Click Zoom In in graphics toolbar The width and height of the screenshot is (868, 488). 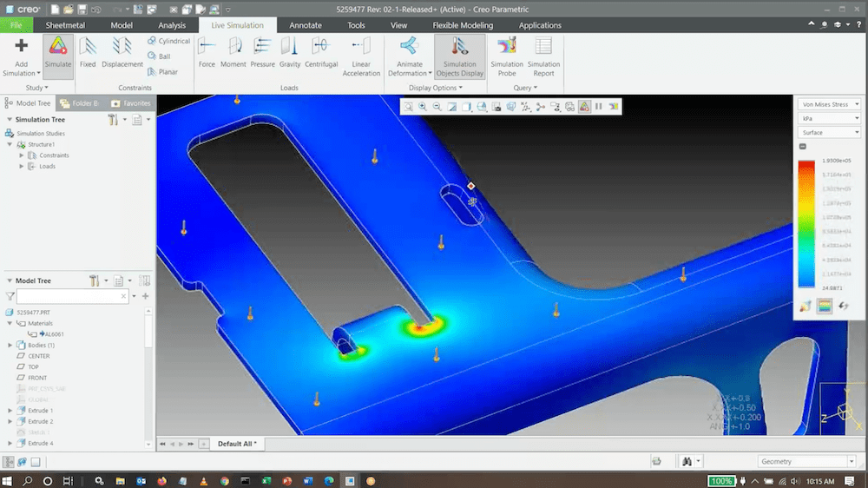coord(423,106)
